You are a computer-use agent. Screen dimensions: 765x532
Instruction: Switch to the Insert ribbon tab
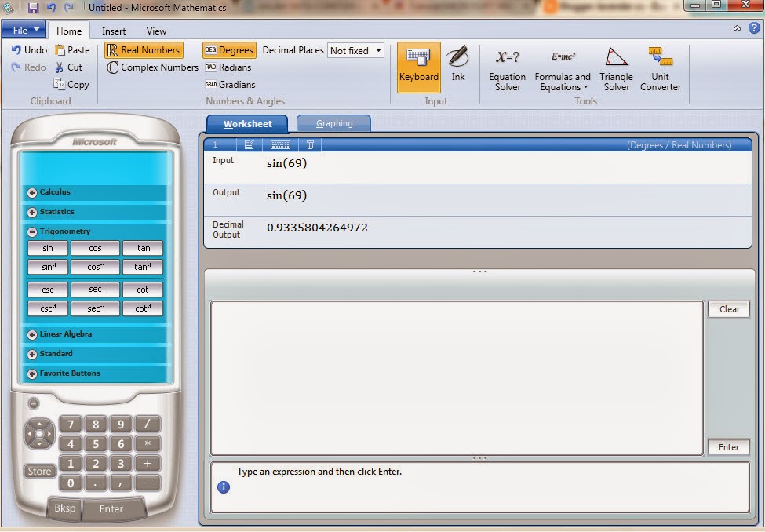pos(114,31)
